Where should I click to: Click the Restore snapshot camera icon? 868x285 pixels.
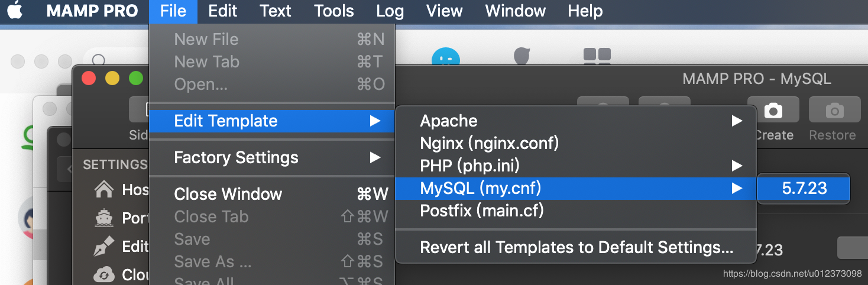tap(834, 111)
